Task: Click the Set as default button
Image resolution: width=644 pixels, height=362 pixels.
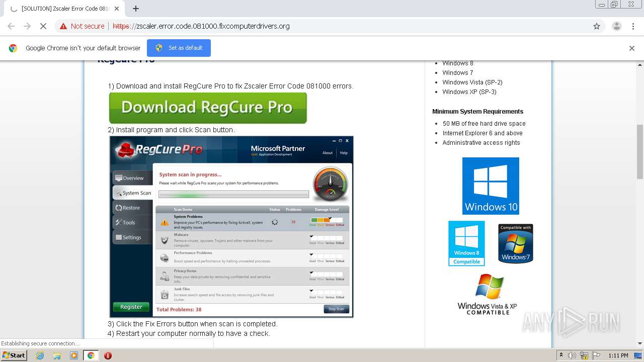Action: tap(179, 48)
